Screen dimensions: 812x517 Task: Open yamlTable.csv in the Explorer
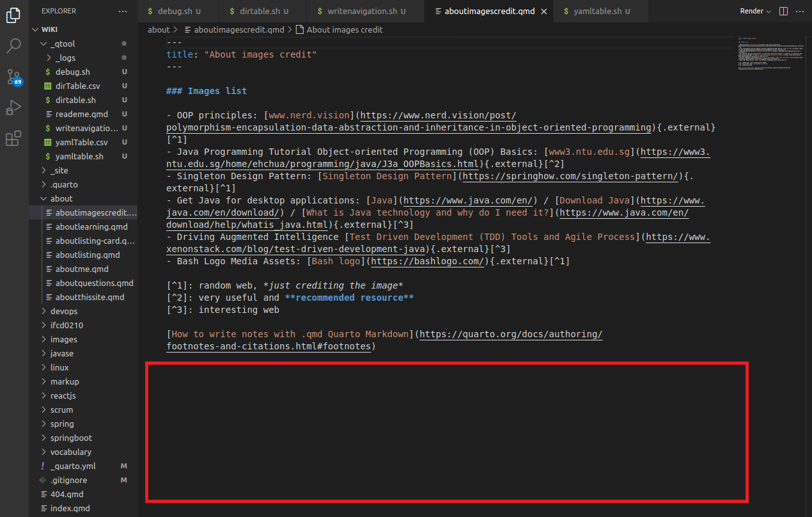click(83, 142)
